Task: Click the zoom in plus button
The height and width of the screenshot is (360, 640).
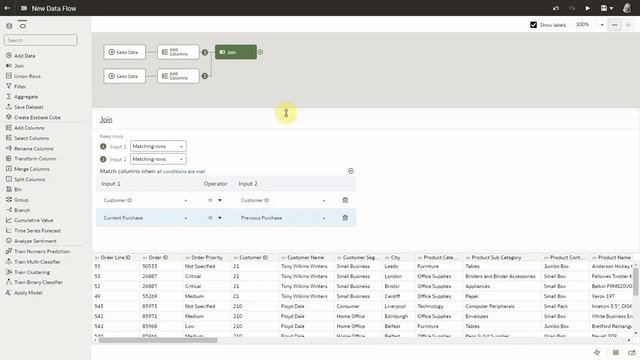Action: coord(628,25)
